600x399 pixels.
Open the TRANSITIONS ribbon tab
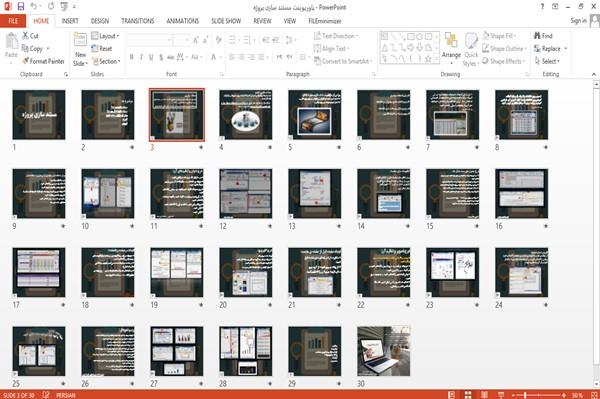click(x=138, y=21)
